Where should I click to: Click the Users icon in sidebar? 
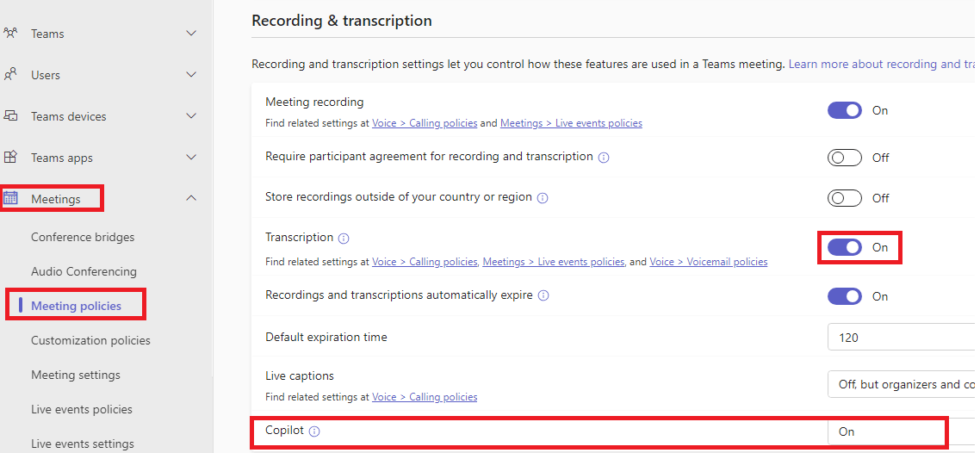10,75
